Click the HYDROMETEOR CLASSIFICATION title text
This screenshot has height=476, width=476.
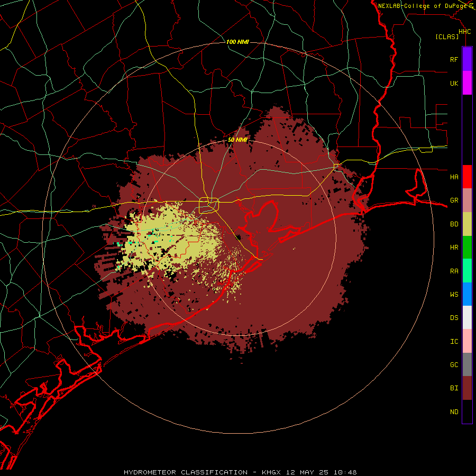(186, 472)
